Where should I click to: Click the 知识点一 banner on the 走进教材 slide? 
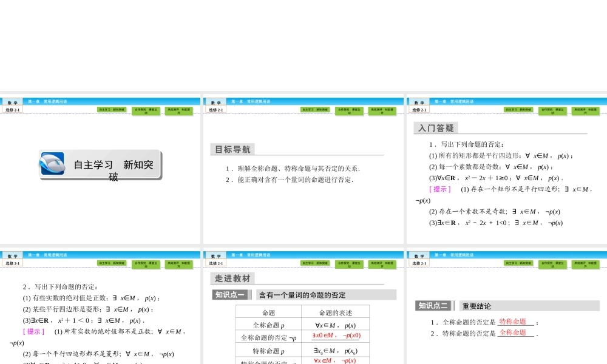click(x=229, y=294)
